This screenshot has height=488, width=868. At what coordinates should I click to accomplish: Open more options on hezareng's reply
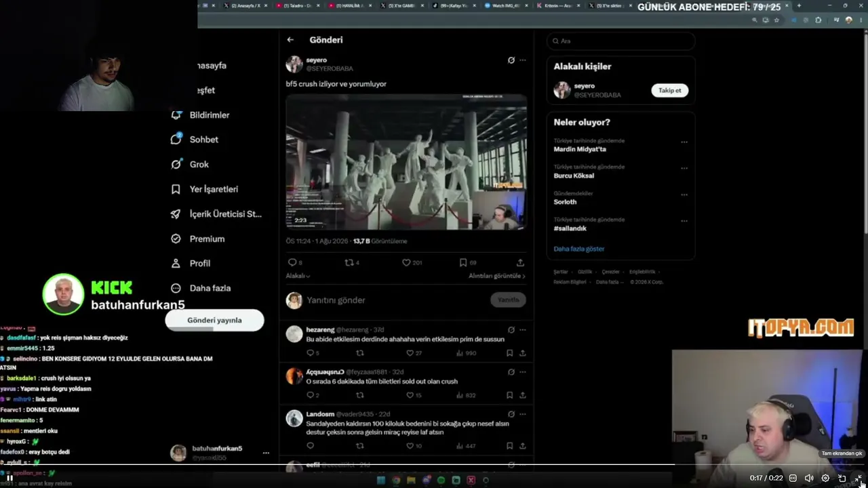[523, 329]
